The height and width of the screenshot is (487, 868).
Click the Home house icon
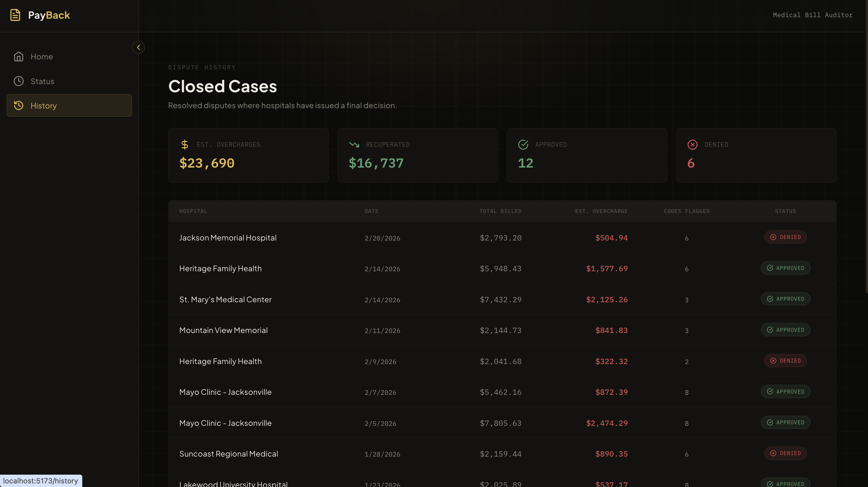point(18,57)
